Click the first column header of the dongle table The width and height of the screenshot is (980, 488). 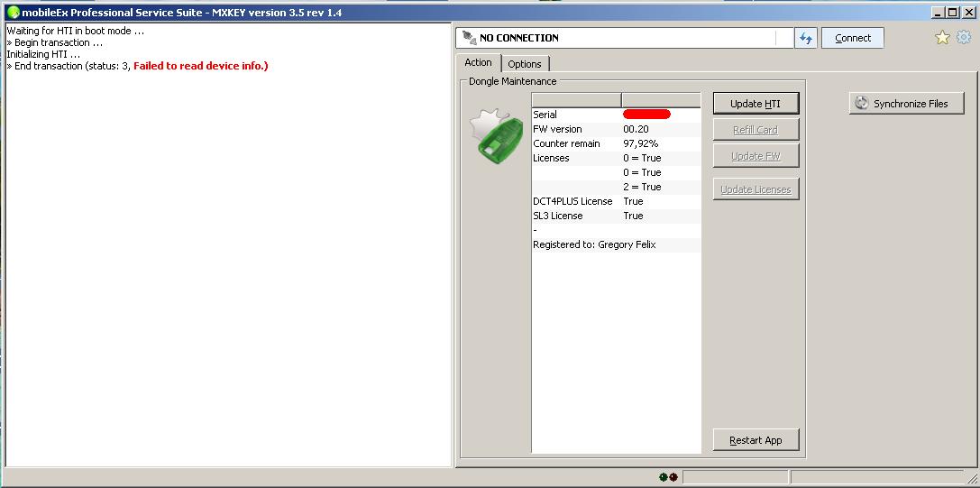(576, 100)
